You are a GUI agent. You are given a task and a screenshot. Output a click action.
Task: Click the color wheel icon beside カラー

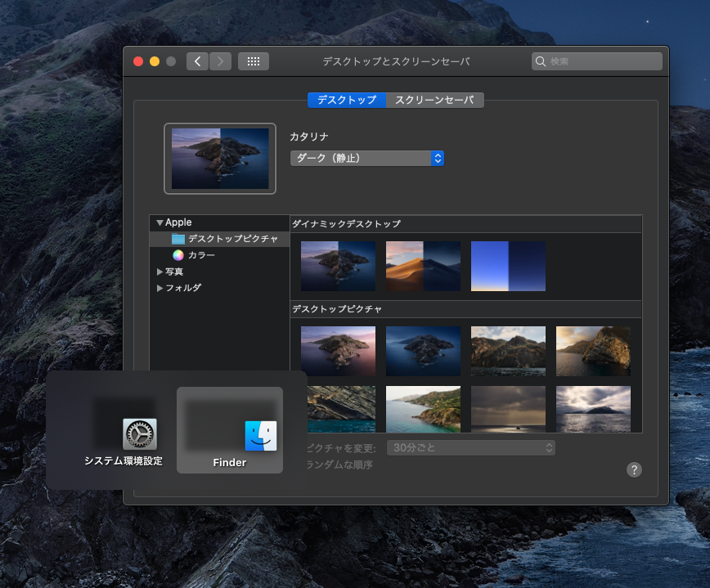(178, 255)
